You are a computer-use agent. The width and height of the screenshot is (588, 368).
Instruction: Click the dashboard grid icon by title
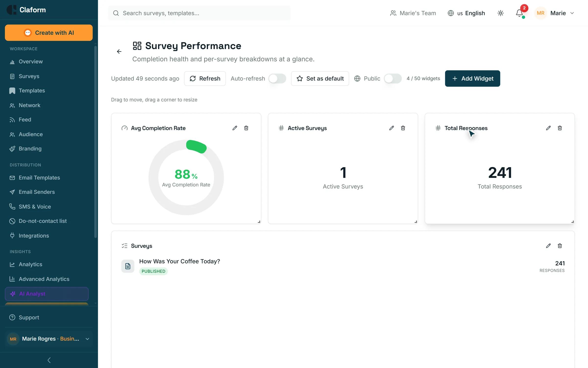(x=137, y=46)
